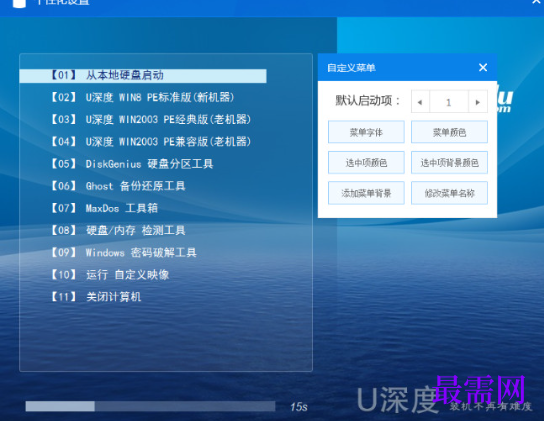Select menu item 06 Ghost 备份还原工具
This screenshot has width=544, height=421.
(x=118, y=186)
